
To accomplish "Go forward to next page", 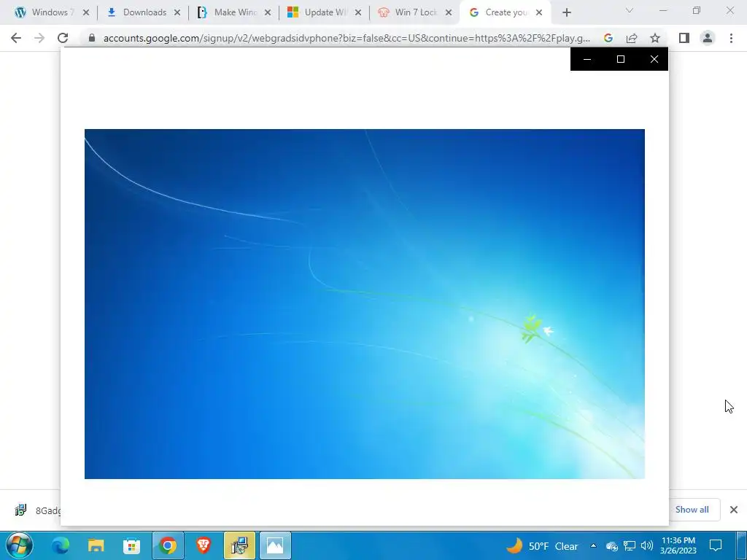I will (39, 38).
